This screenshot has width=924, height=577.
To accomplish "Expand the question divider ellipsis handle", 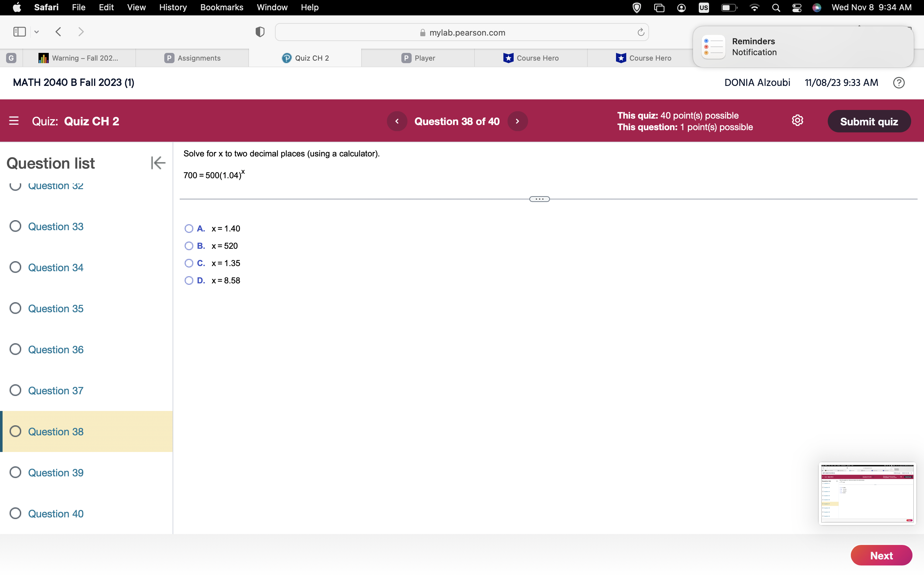I will 539,199.
